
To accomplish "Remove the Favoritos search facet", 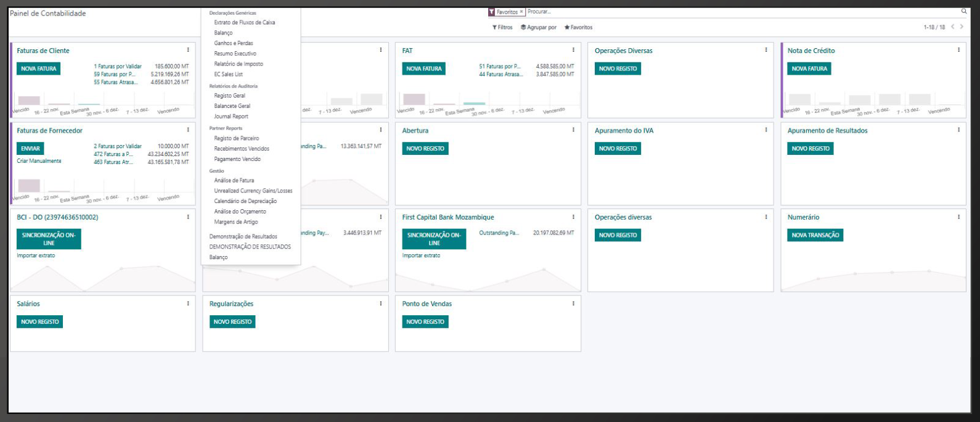I will pos(521,12).
